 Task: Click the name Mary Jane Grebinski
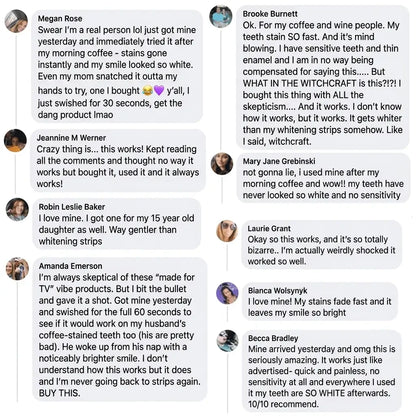pos(279,161)
